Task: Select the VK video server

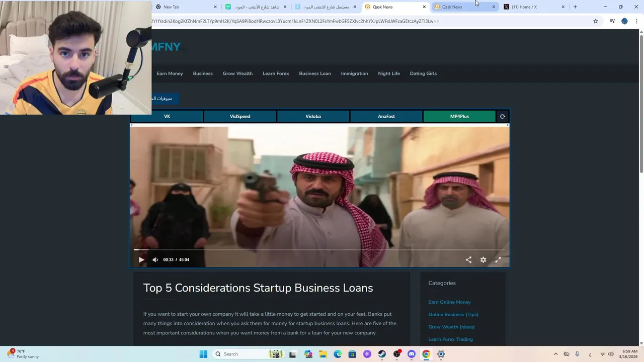Action: coord(167,117)
